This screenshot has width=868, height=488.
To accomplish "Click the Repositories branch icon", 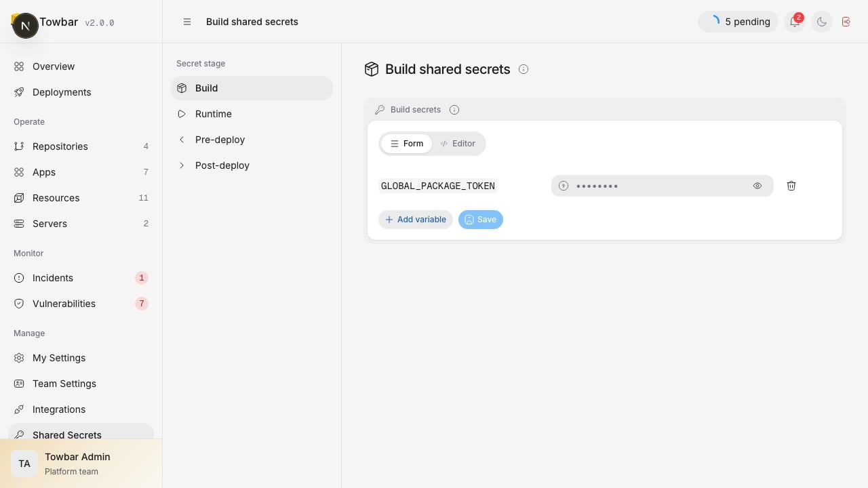I will click(19, 146).
